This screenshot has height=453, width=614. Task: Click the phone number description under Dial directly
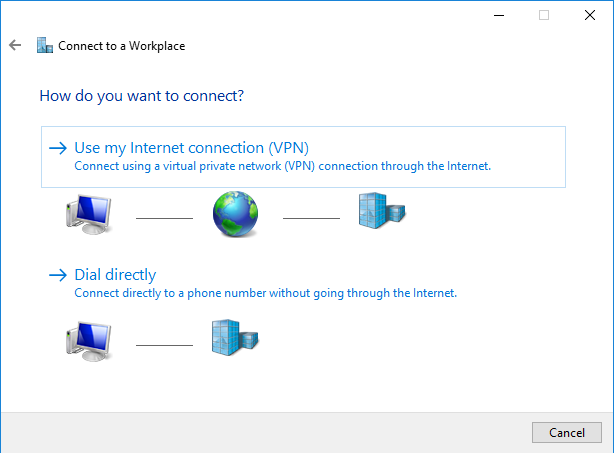point(265,293)
